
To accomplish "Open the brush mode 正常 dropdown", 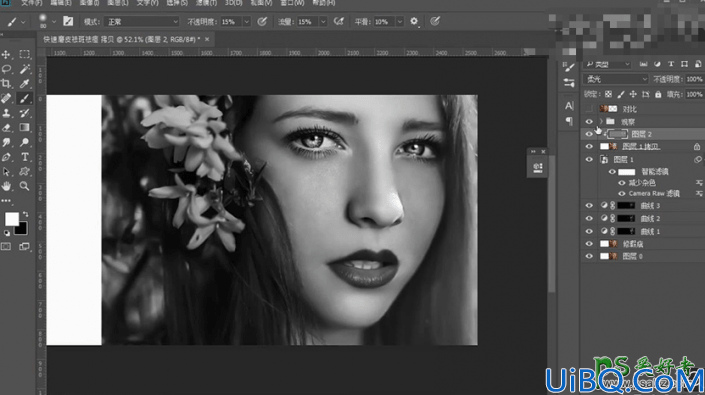I will [142, 22].
